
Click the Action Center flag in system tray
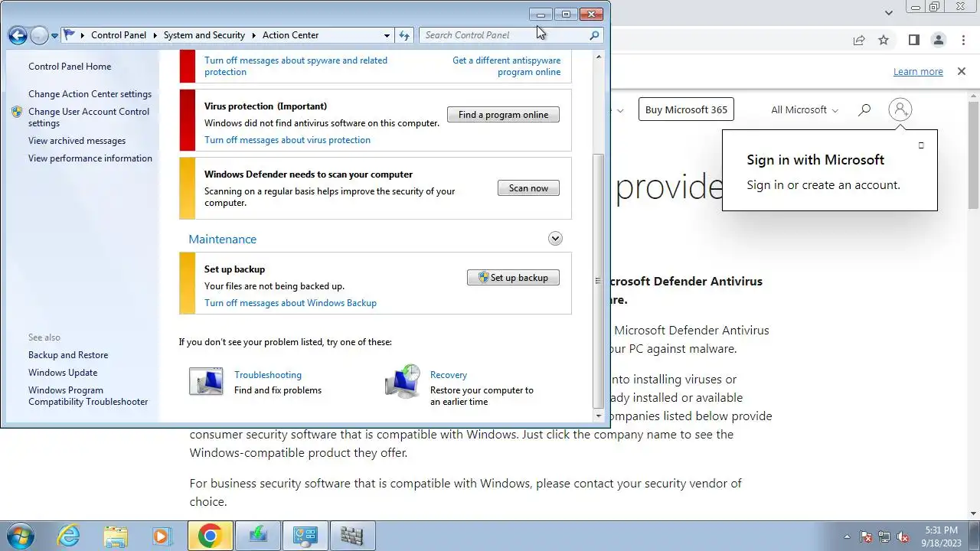click(866, 536)
